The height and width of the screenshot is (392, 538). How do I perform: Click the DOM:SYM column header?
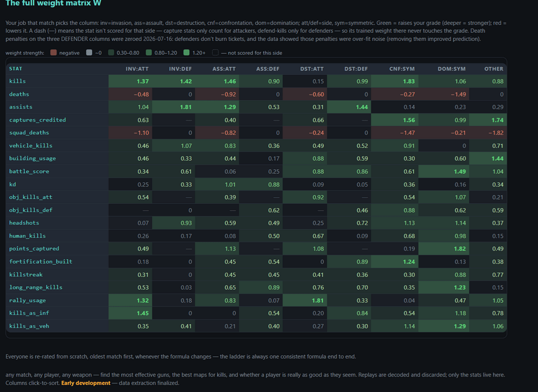click(451, 69)
